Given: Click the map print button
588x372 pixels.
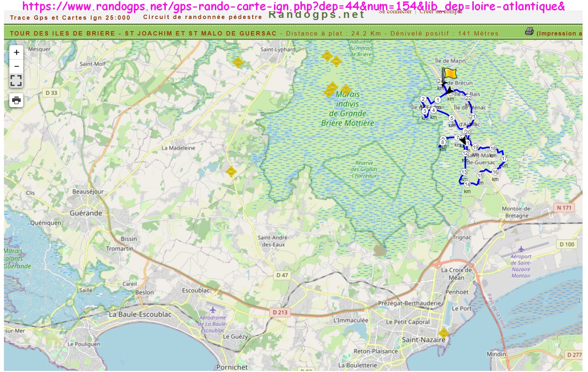Looking at the screenshot, I should point(16,100).
